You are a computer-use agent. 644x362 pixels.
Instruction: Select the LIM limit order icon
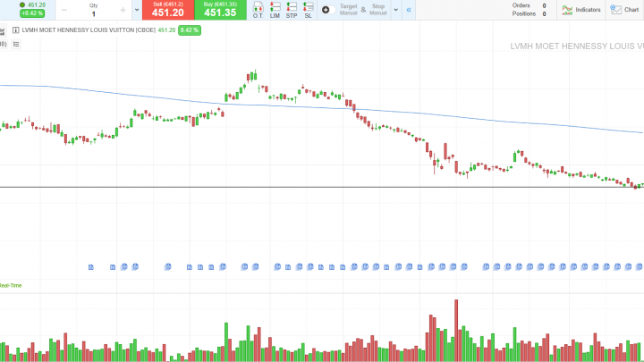click(275, 10)
